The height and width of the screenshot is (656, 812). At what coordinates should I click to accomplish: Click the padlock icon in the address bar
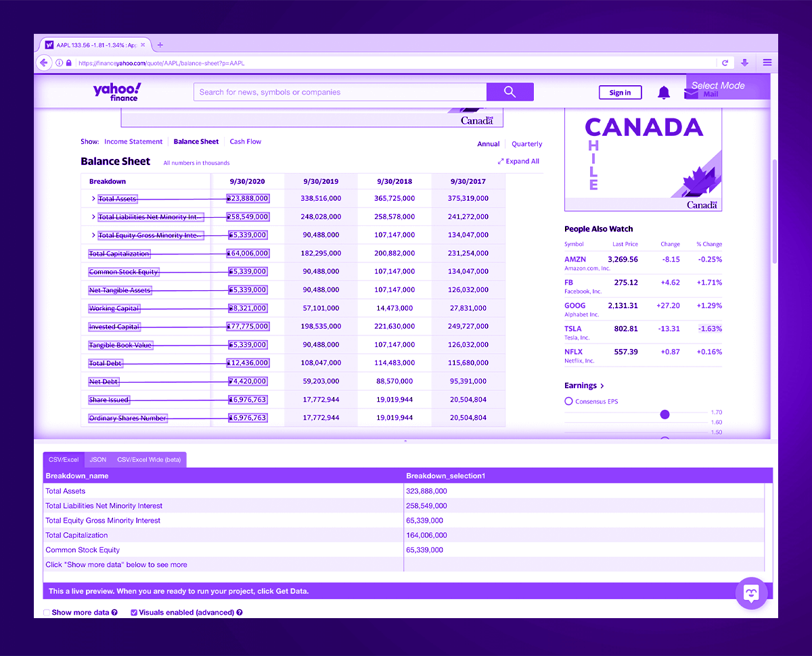(x=68, y=63)
